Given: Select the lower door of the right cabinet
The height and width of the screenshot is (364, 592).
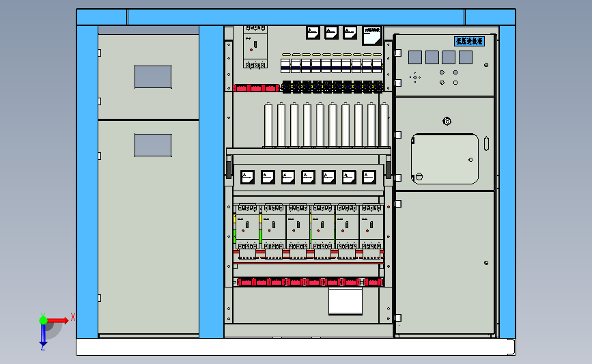Looking at the screenshot, I should tap(445, 262).
